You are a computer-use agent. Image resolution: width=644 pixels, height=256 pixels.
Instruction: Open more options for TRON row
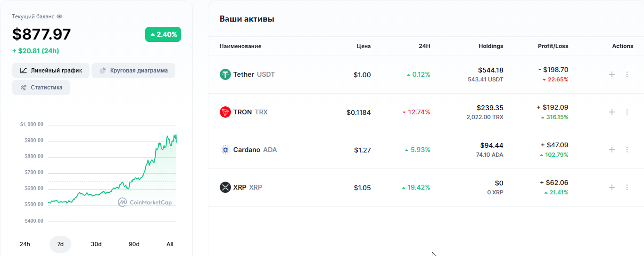[627, 112]
